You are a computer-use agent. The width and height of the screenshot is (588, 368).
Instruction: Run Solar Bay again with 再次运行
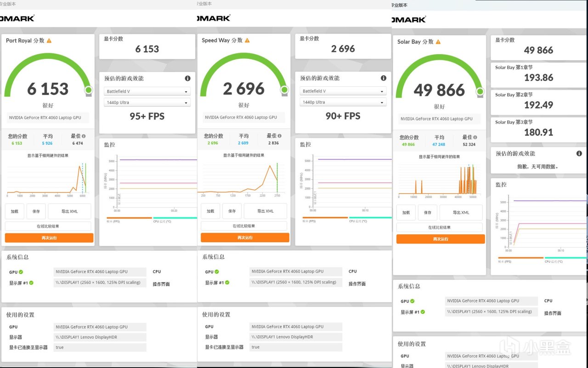(x=441, y=239)
